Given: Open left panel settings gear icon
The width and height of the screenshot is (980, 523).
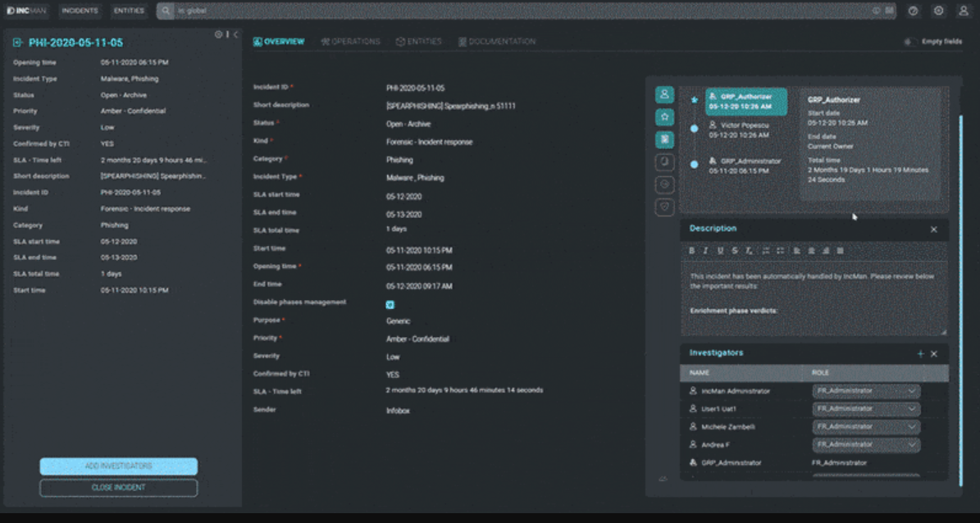Looking at the screenshot, I should point(218,34).
